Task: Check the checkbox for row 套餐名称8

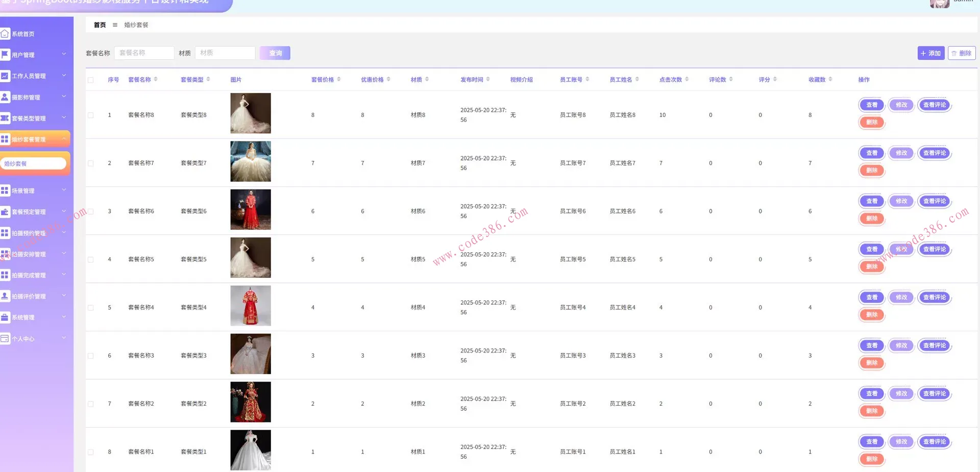Action: 91,115
